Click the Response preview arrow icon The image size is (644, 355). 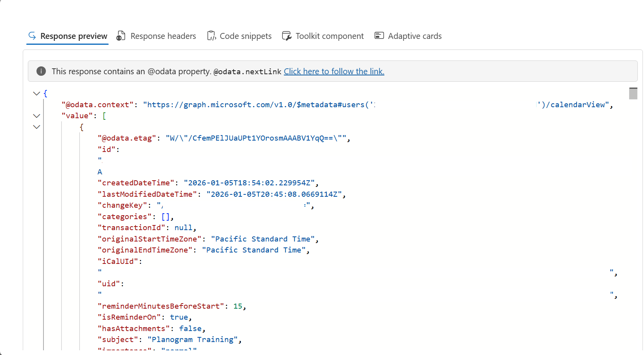tap(32, 36)
